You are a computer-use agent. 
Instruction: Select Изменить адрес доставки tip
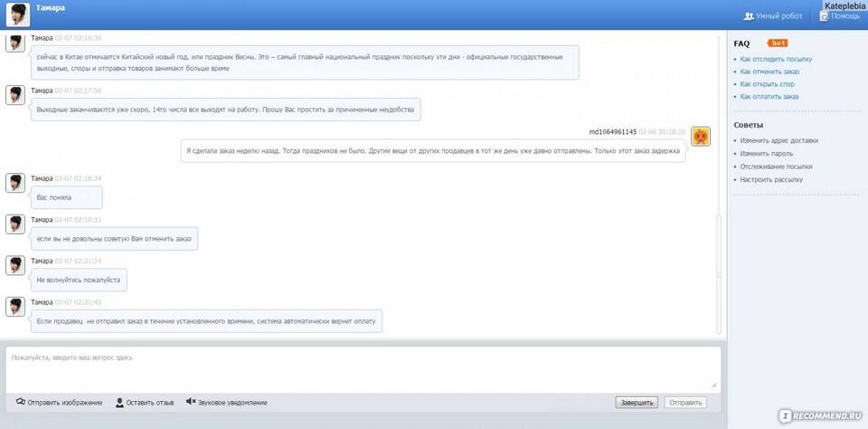click(778, 141)
